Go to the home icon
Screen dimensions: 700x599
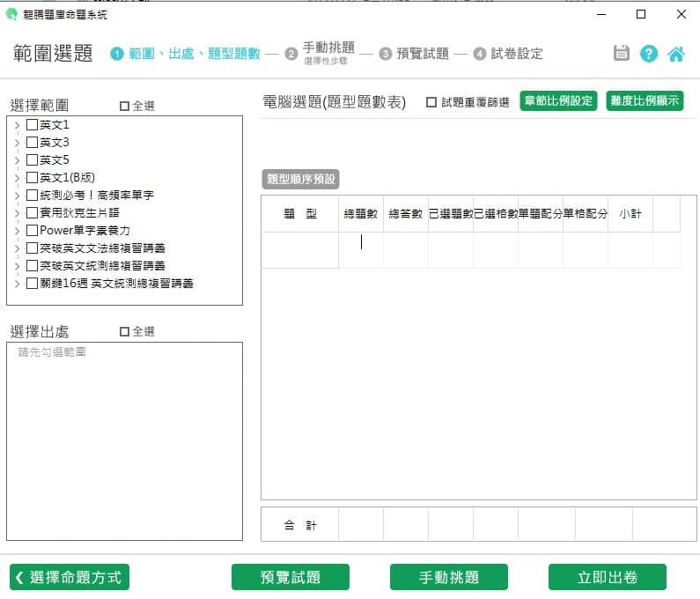[x=676, y=54]
